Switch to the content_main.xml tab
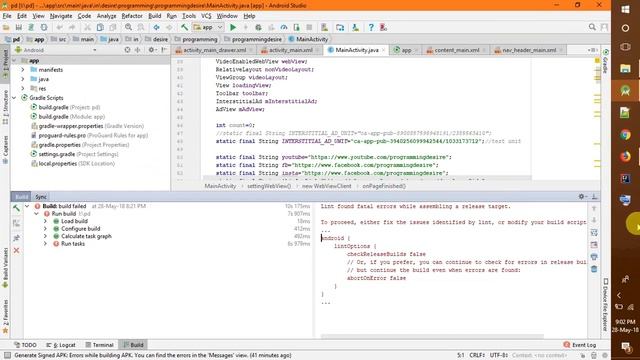Viewport: 640px width, 360px height. click(x=457, y=50)
